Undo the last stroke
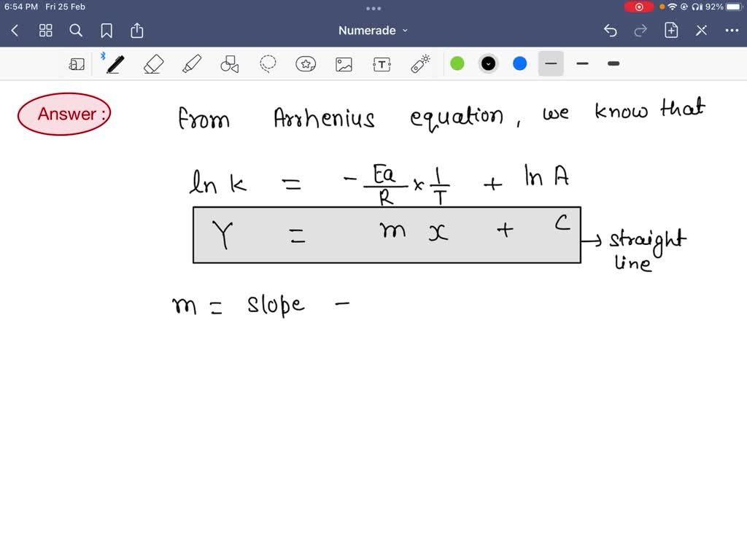This screenshot has width=747, height=560. click(611, 31)
